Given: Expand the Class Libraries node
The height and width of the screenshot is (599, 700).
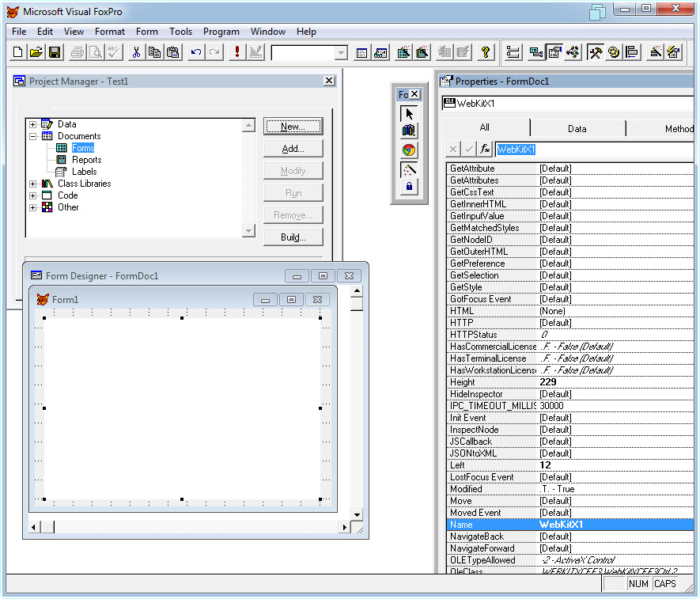Looking at the screenshot, I should [33, 184].
